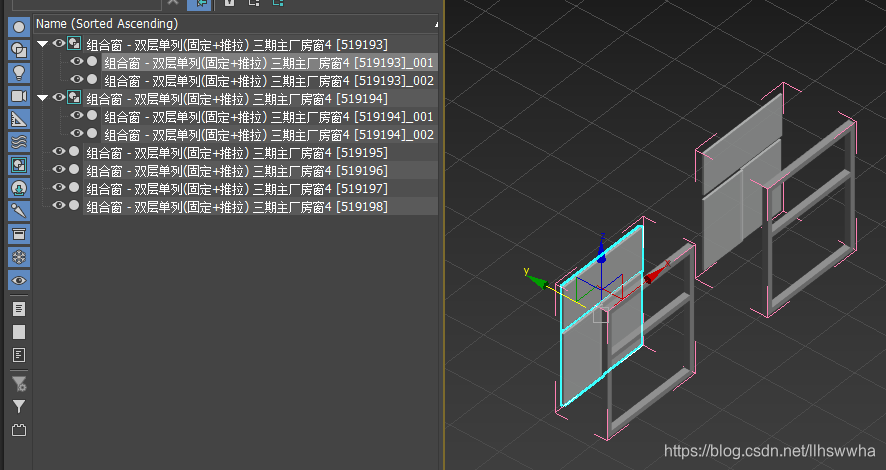
Task: Toggle Display Space Warps wave icon
Action: (19, 142)
